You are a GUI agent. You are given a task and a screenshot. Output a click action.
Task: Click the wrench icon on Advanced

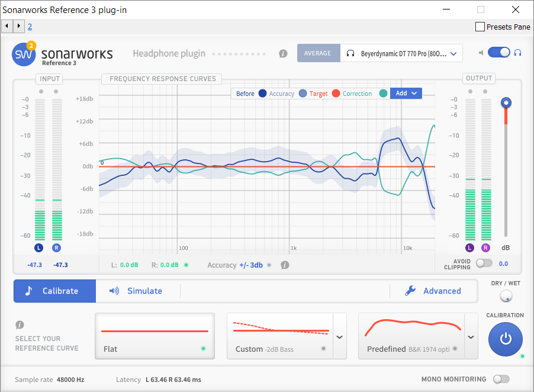click(410, 291)
